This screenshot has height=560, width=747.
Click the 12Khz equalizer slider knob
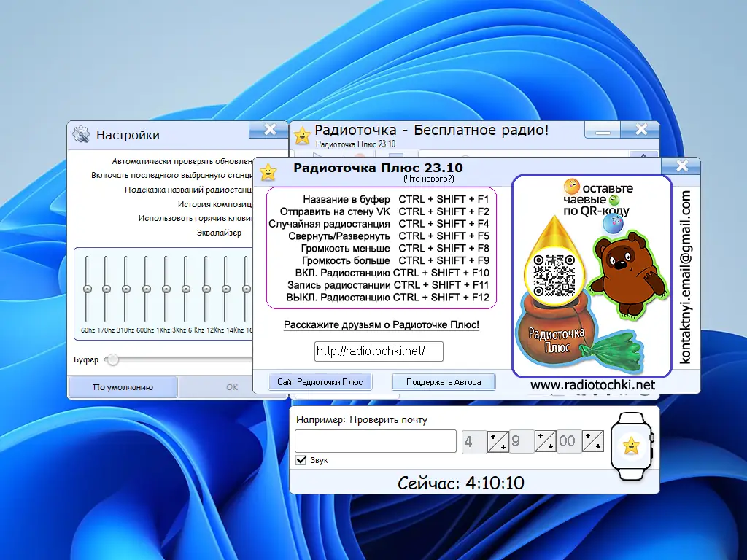(x=226, y=289)
